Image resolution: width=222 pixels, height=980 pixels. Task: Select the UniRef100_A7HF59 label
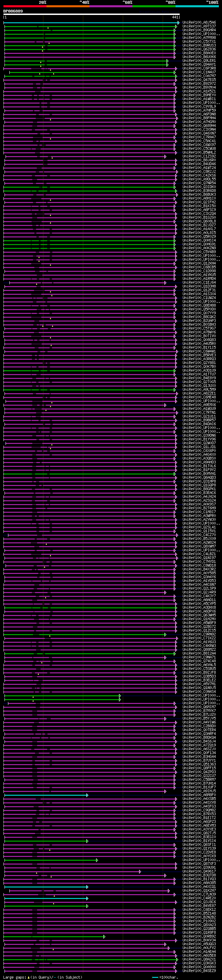pyautogui.click(x=199, y=111)
